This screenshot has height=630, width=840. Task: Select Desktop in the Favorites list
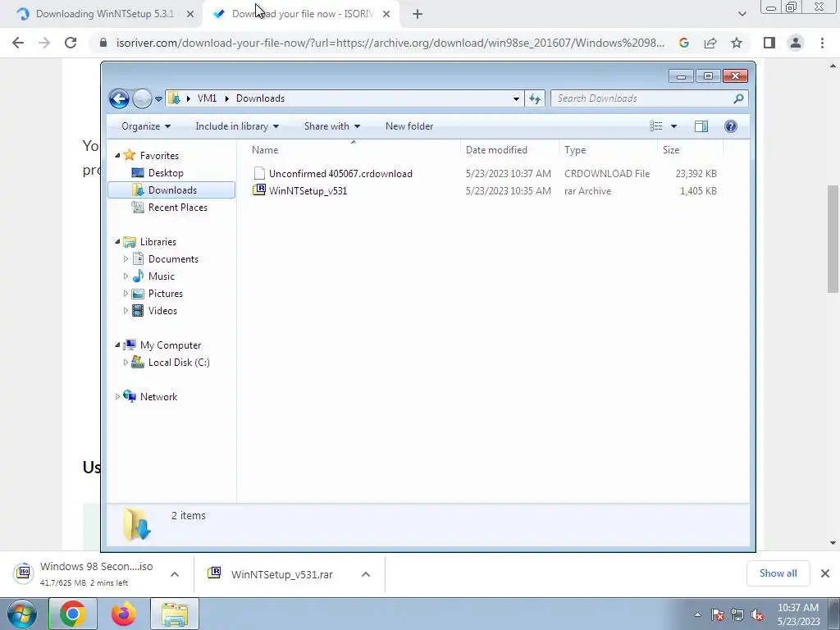click(x=166, y=173)
